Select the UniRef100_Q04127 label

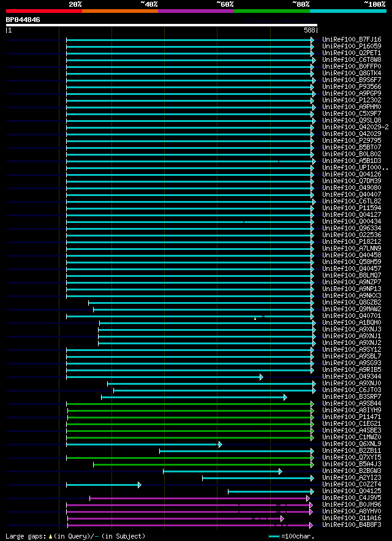tap(352, 215)
